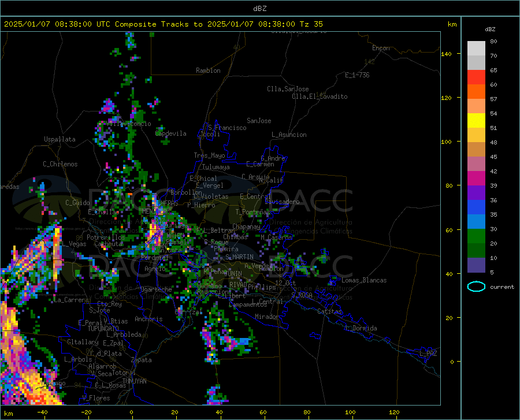Click the purple 5-10 dBZ swatch
This screenshot has width=520, height=420.
pos(476,265)
